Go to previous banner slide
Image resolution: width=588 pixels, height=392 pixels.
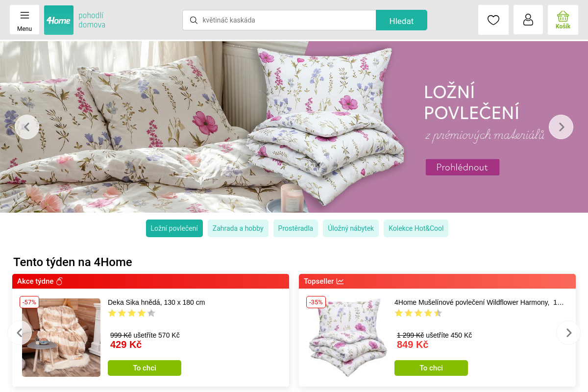click(27, 127)
